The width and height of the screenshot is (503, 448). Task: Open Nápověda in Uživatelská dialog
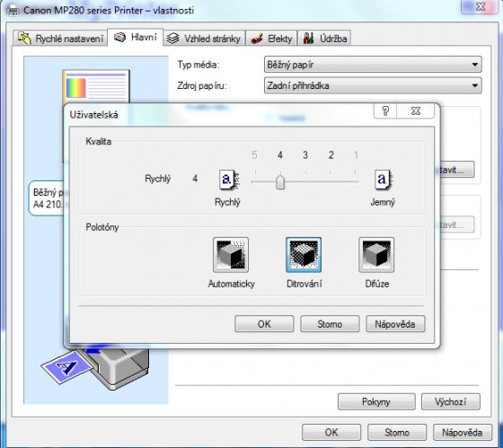click(x=395, y=324)
